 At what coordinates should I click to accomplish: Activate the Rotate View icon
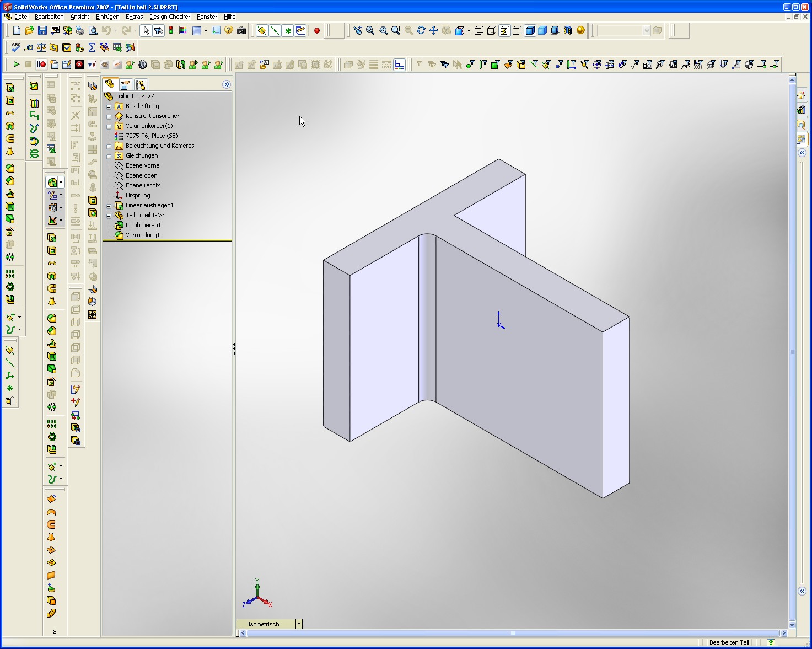(421, 30)
